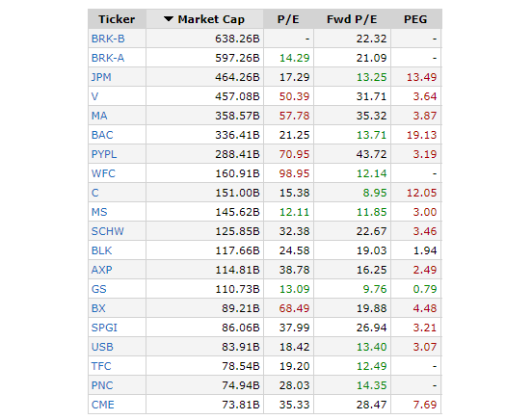This screenshot has height=420, width=532.
Task: Select PEG value 1.94 for BLK
Action: [x=425, y=250]
